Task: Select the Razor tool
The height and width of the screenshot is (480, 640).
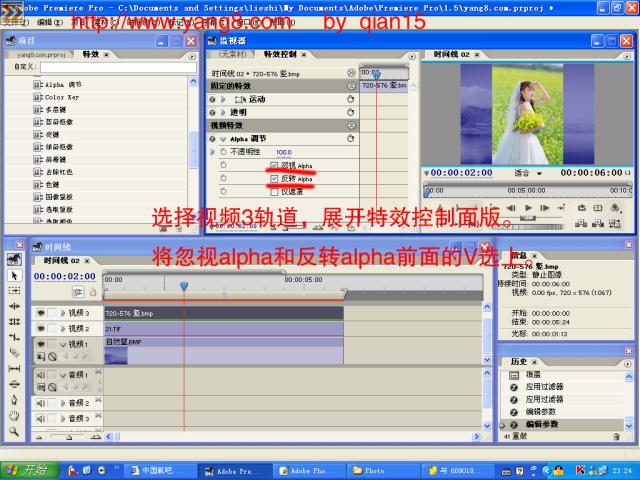Action: pyautogui.click(x=14, y=353)
